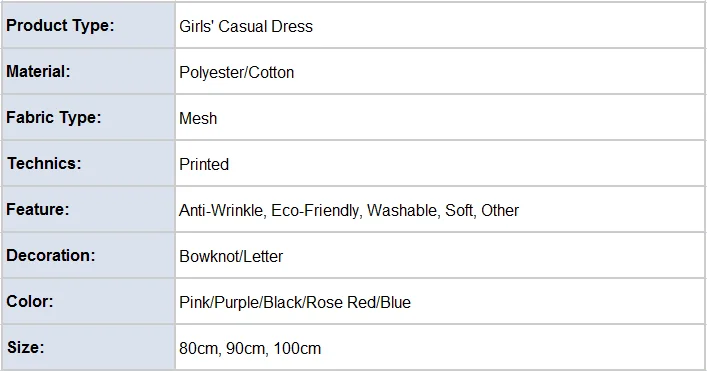Click the Color label cell
This screenshot has height=371, width=707.
tap(88, 301)
